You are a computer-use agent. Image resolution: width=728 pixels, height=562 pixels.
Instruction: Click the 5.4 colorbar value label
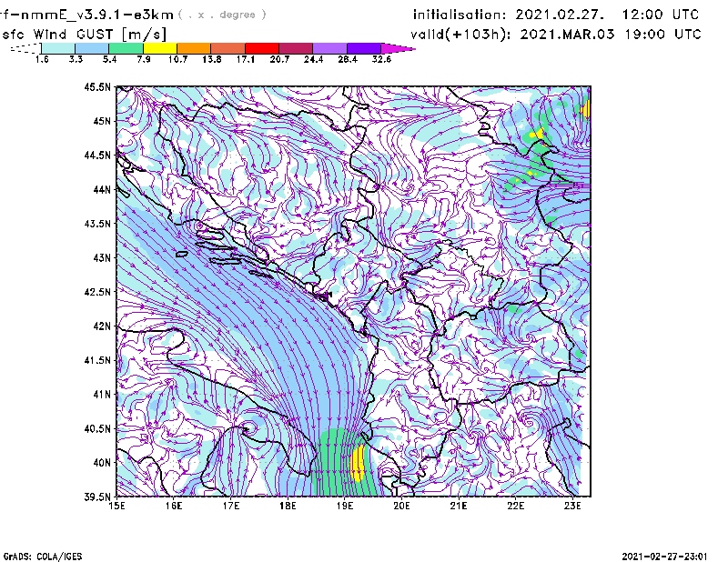tap(109, 59)
